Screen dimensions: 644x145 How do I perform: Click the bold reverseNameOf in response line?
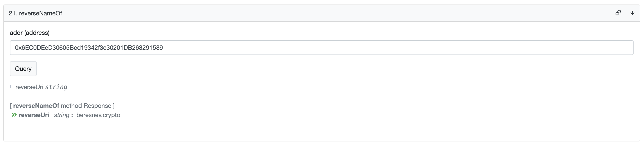(x=36, y=106)
